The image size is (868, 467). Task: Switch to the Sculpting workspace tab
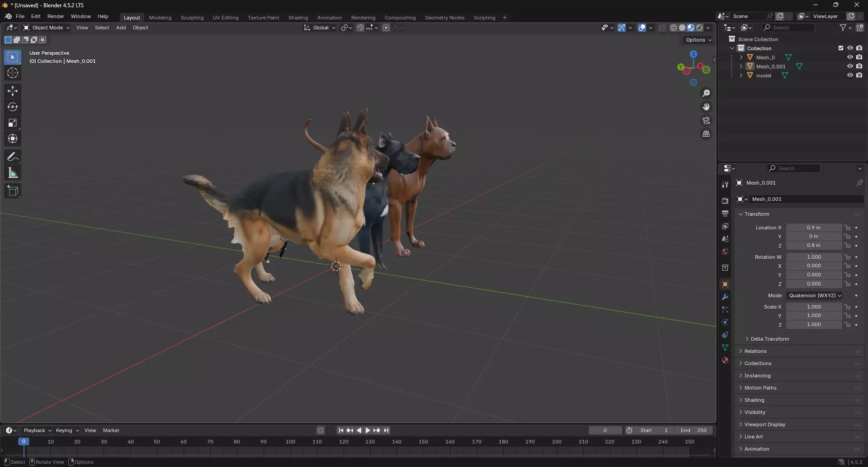[192, 18]
